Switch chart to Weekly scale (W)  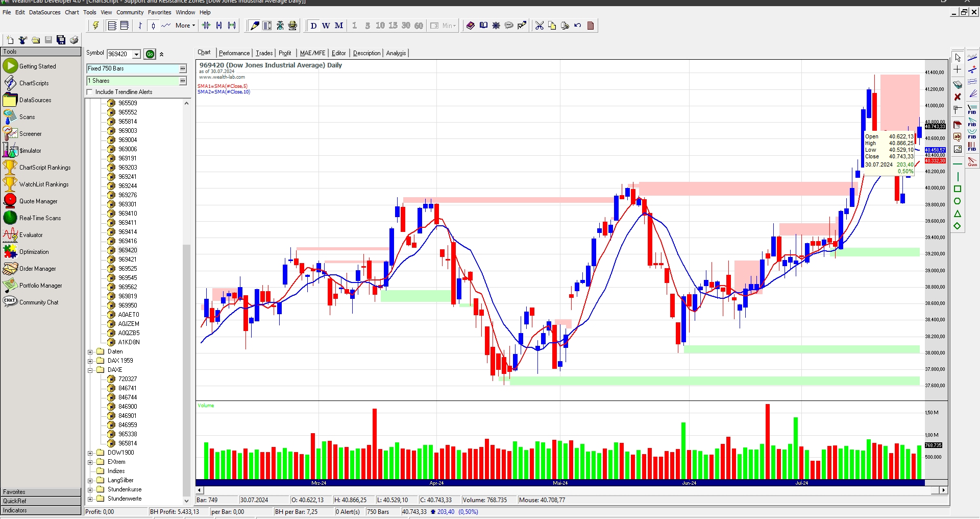point(326,26)
